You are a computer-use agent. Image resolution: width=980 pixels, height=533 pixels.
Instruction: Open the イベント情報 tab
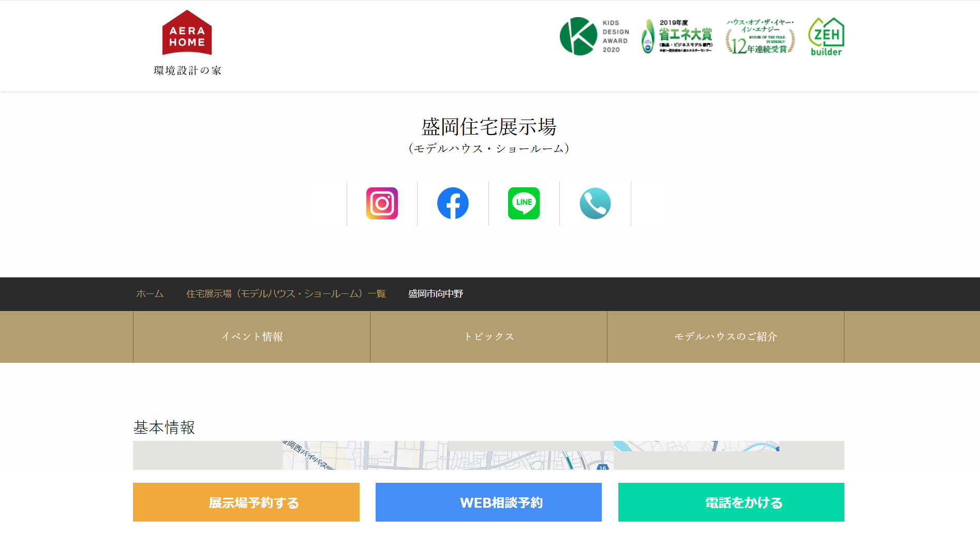[x=252, y=337]
